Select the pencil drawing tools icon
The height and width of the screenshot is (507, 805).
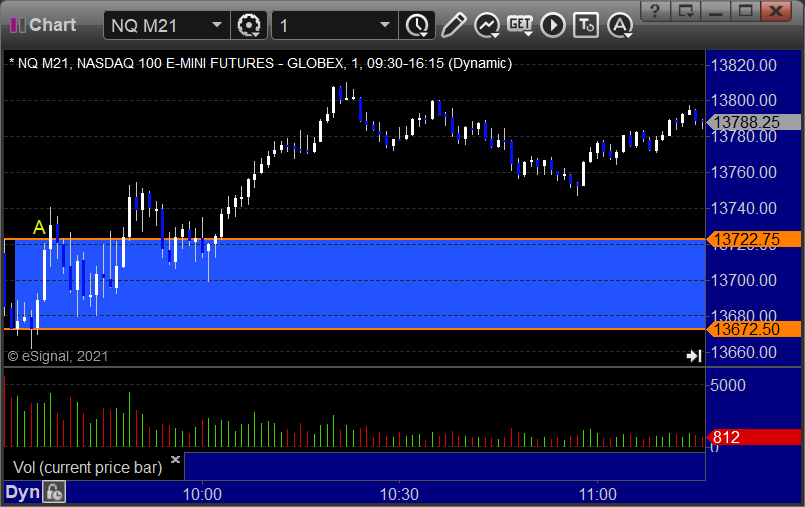[x=453, y=25]
